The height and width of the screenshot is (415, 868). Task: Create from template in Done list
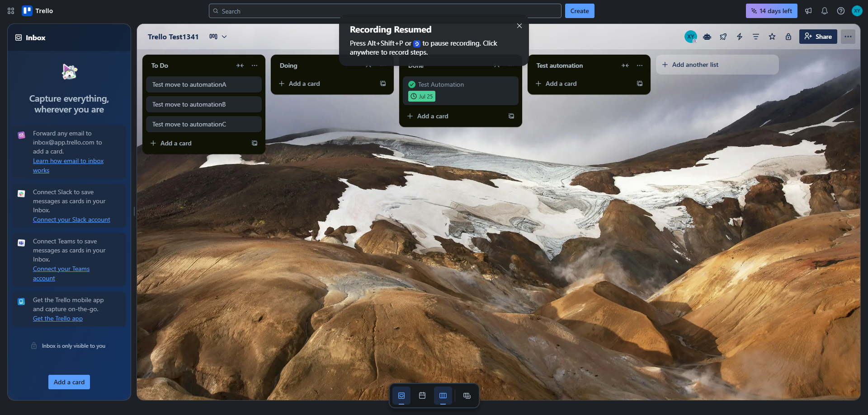click(511, 116)
